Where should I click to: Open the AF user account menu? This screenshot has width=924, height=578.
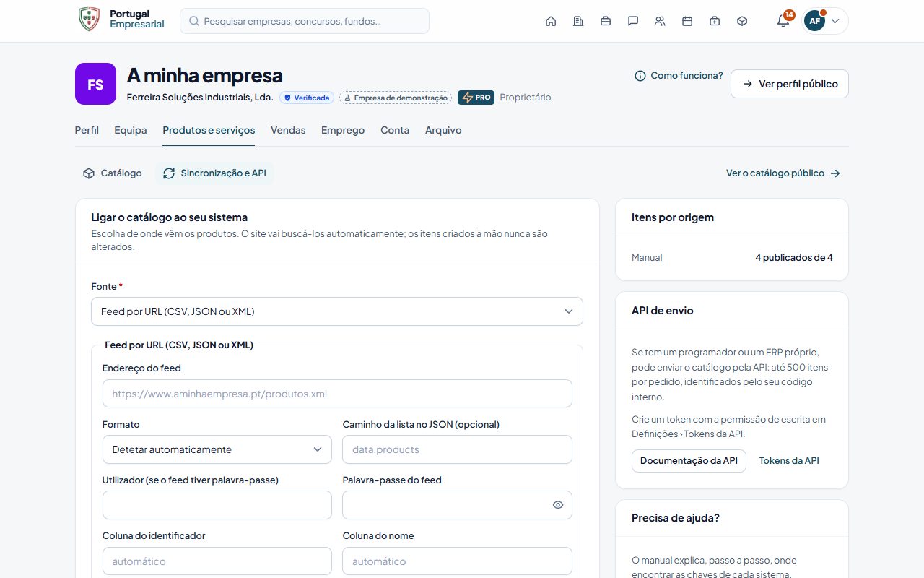tap(825, 21)
